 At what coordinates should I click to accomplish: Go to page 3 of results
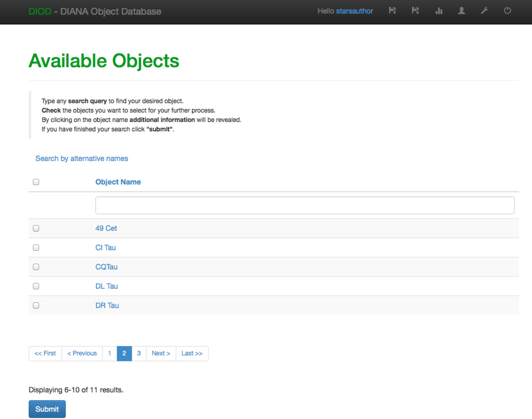coord(139,353)
